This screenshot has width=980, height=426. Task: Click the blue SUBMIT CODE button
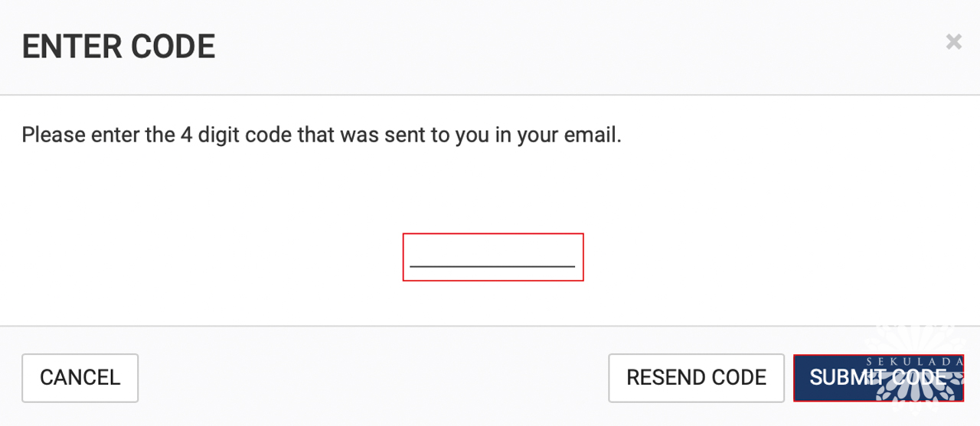coord(878,378)
